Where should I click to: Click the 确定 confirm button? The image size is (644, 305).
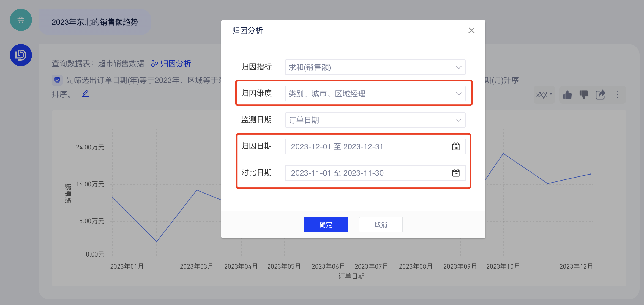point(326,225)
